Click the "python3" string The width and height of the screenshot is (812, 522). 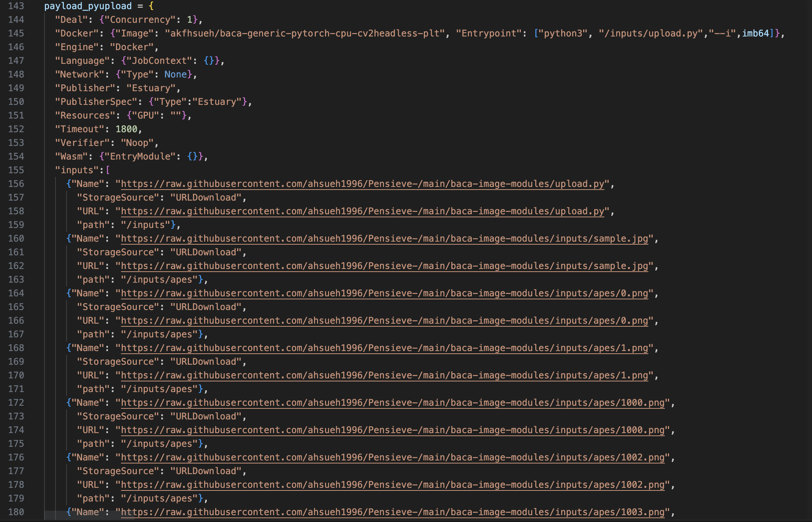[563, 33]
